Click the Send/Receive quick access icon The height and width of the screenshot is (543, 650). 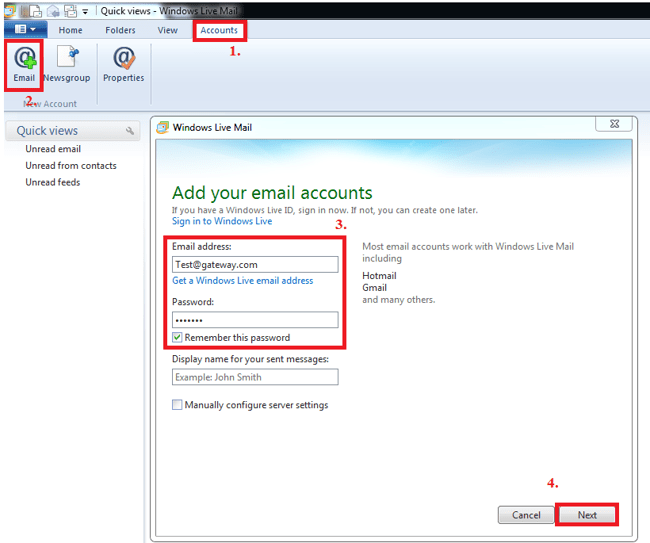[70, 11]
